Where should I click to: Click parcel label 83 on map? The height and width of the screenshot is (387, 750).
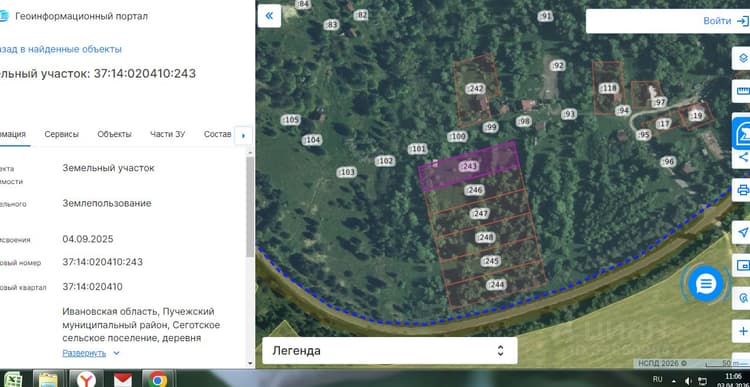(x=331, y=25)
